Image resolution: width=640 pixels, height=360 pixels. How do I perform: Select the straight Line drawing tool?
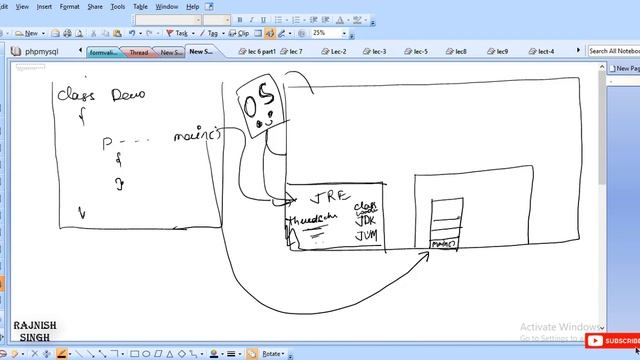pyautogui.click(x=79, y=354)
